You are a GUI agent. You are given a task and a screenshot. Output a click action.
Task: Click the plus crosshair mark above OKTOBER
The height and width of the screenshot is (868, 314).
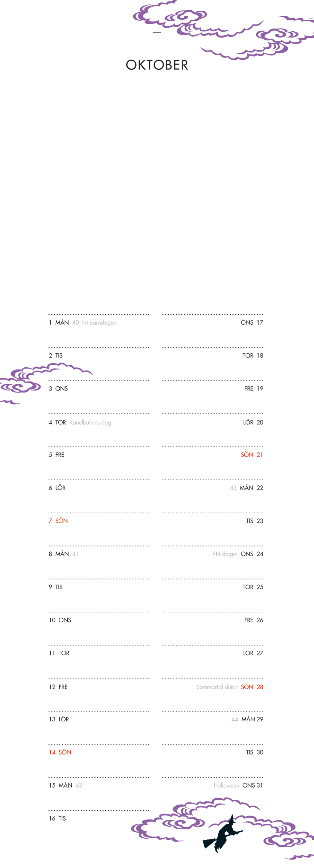157,33
